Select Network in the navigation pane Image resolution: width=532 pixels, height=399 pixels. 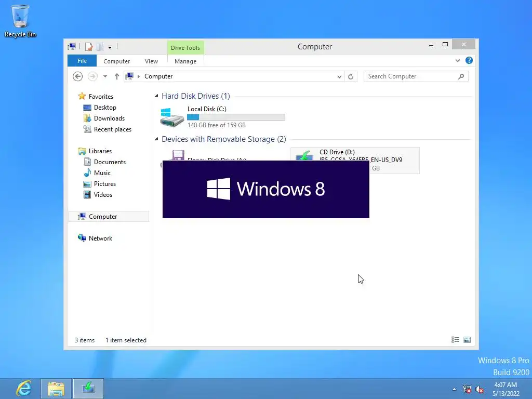pos(100,238)
